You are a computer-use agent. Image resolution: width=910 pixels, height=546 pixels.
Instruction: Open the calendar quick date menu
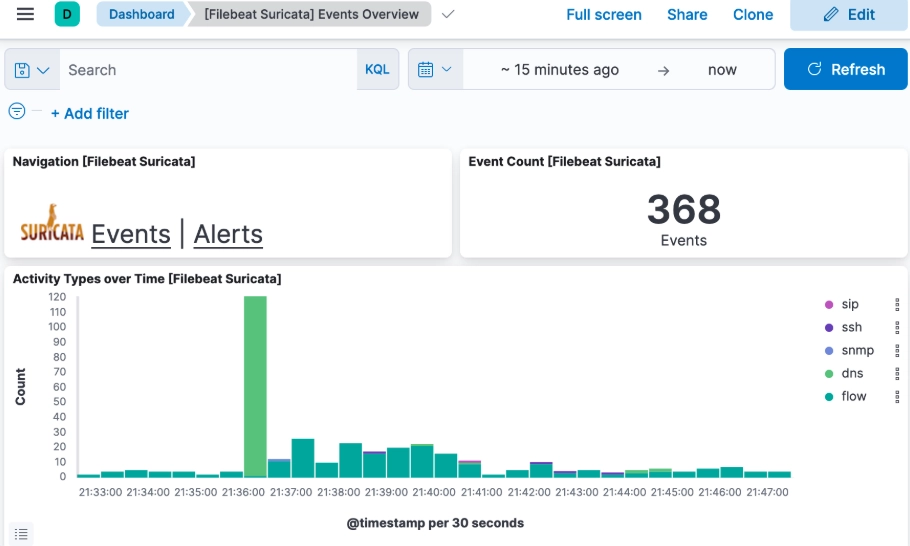[435, 70]
